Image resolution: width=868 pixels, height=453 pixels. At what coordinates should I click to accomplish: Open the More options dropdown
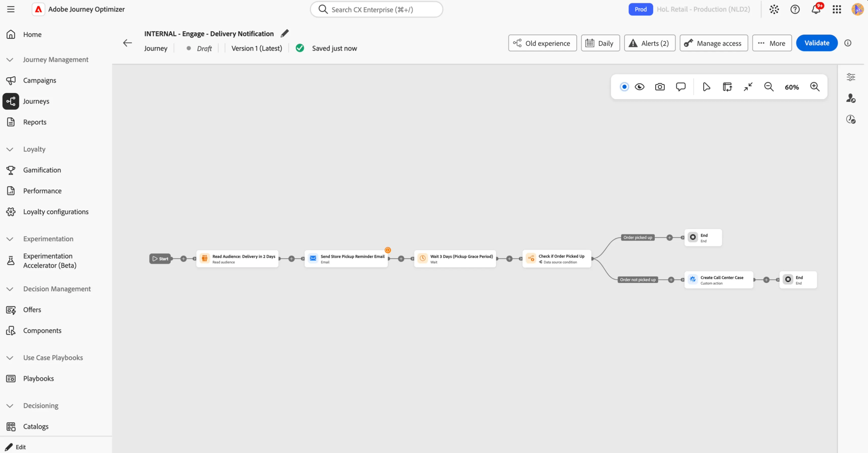coord(772,43)
